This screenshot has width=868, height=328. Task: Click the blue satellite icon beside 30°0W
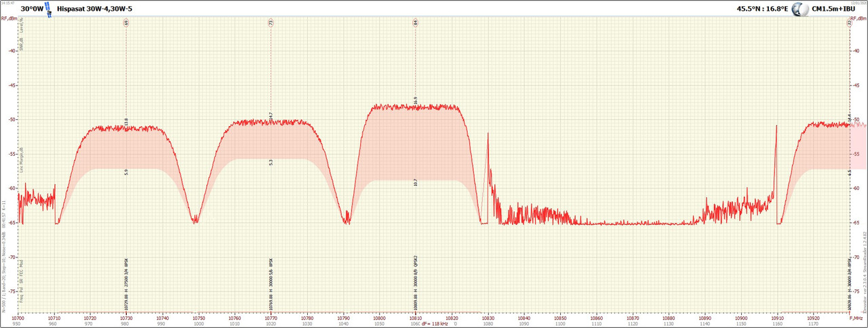[49, 9]
